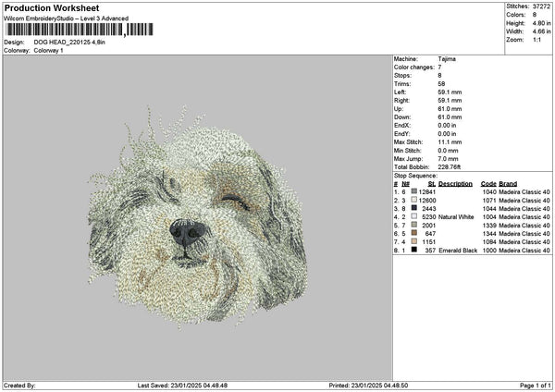Pick the beige swatch with code 1084
Image resolution: width=555 pixels, height=392 pixels.
413,241
